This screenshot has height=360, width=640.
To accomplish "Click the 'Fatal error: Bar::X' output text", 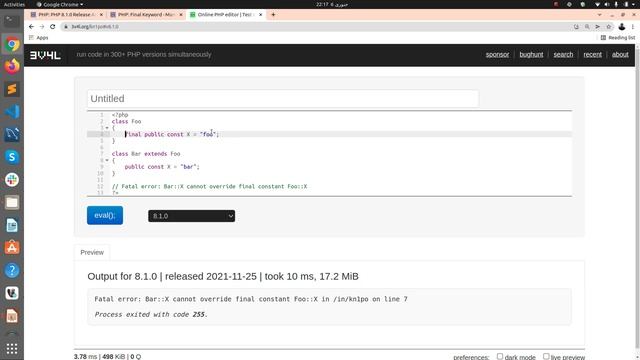I will pos(251,299).
